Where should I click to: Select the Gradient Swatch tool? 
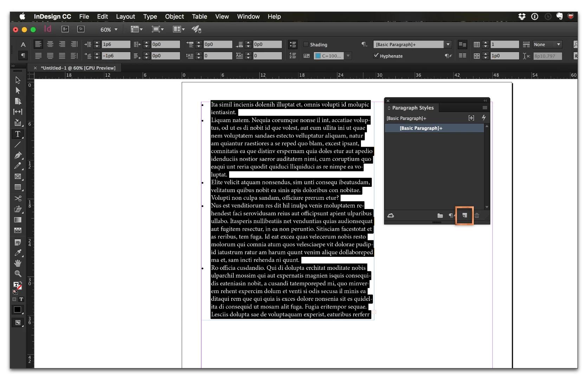coord(18,220)
